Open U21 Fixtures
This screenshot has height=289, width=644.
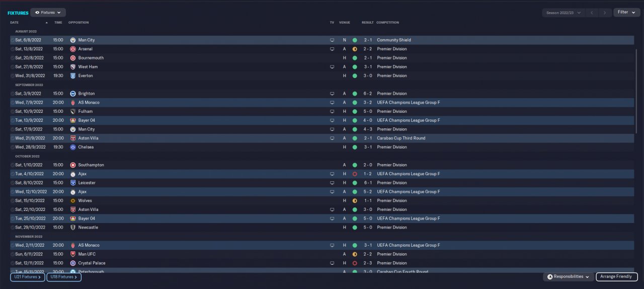tap(28, 277)
